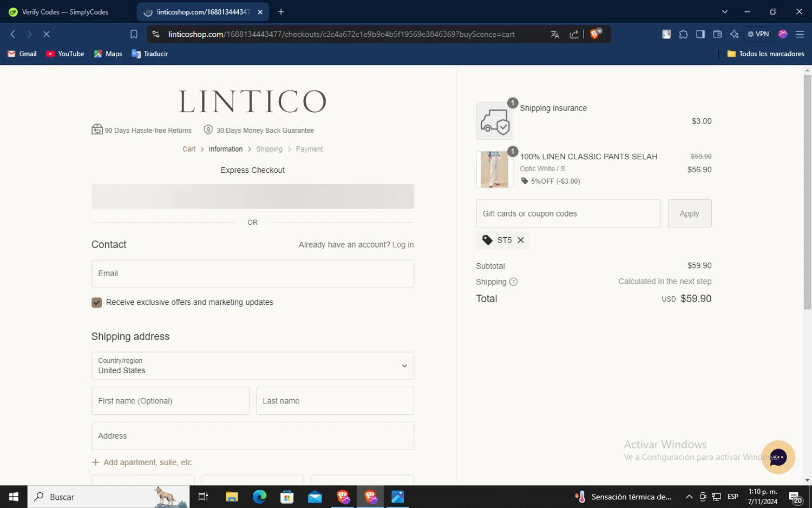Click the Apply coupon button
The width and height of the screenshot is (812, 508).
(x=690, y=213)
